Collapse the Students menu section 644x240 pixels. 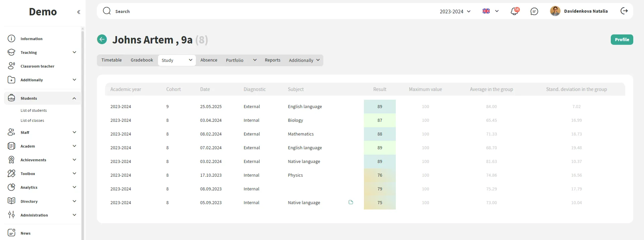click(x=74, y=98)
